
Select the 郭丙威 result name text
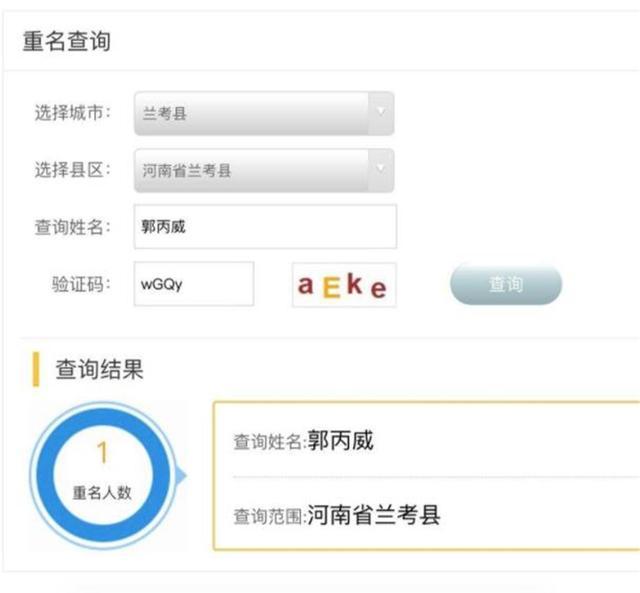coord(340,440)
